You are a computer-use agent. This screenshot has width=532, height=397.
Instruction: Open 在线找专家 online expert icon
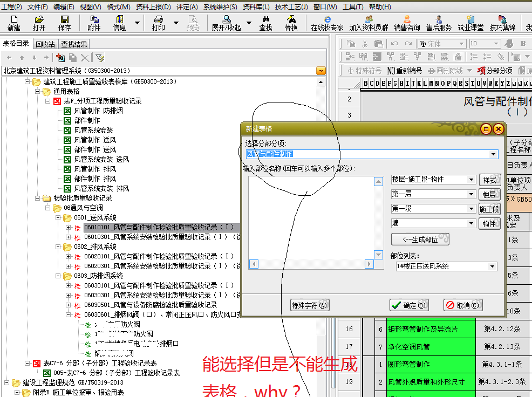(x=327, y=23)
